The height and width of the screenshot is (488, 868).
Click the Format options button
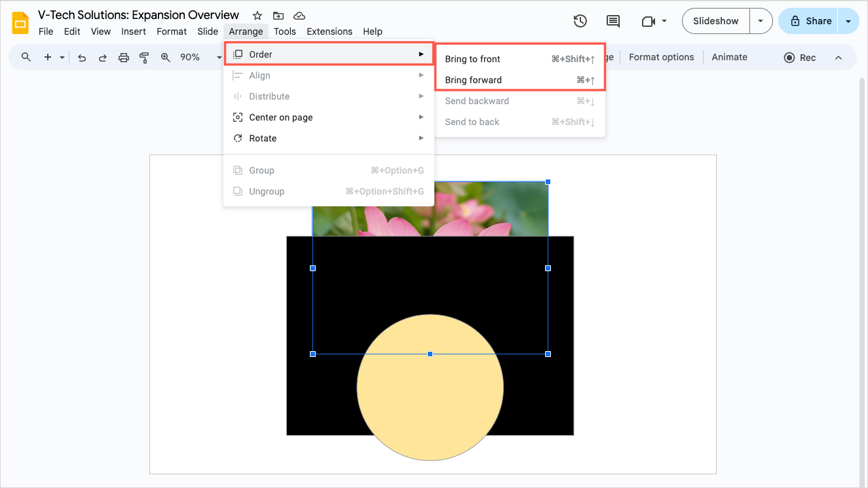(x=661, y=57)
